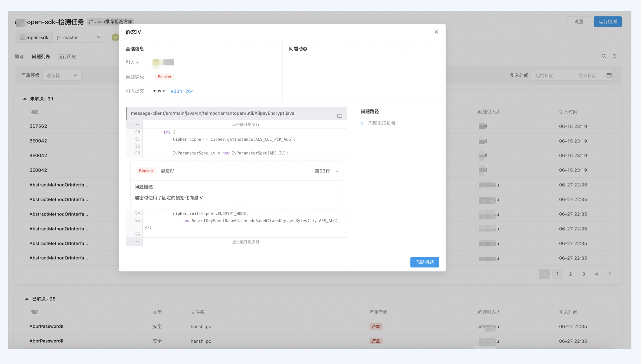
Task: Collapse the 第93行 issue detail chevron
Action: click(x=337, y=171)
